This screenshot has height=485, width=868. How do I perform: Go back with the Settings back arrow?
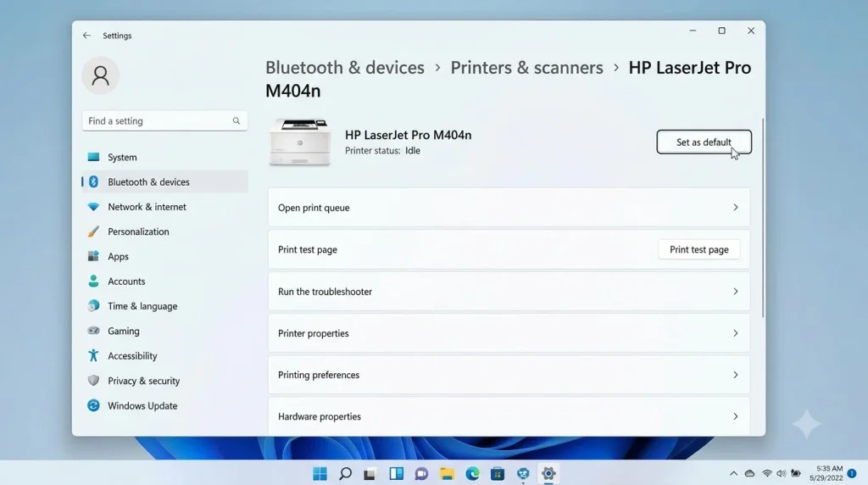pos(87,36)
